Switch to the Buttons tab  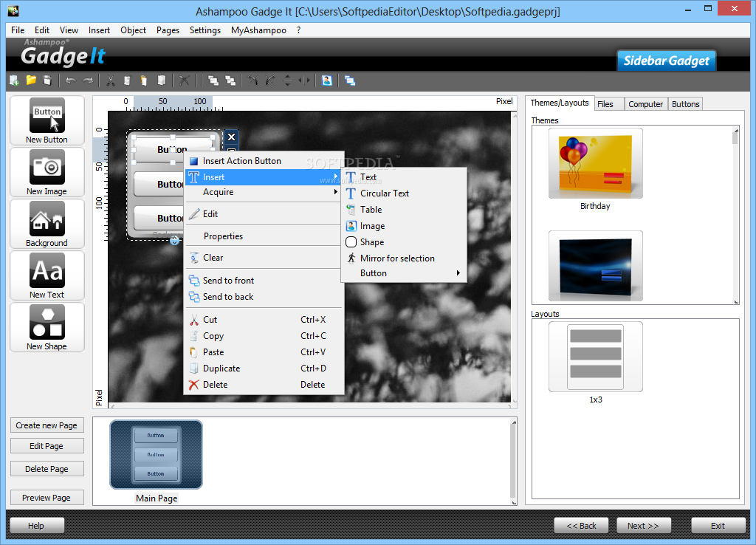point(685,104)
